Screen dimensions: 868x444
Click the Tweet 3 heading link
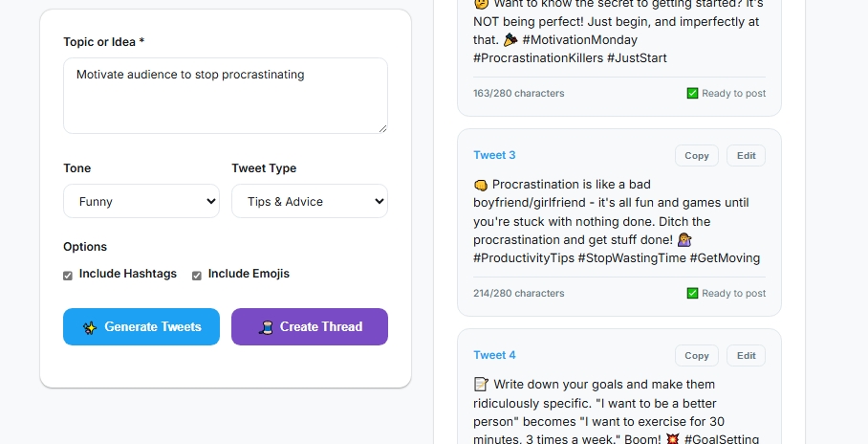[494, 155]
